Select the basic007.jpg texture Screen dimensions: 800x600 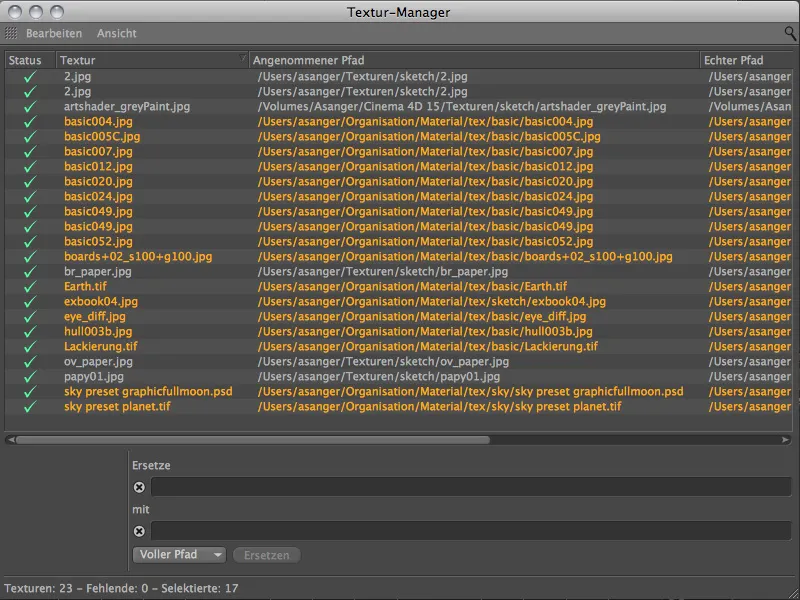coord(98,152)
